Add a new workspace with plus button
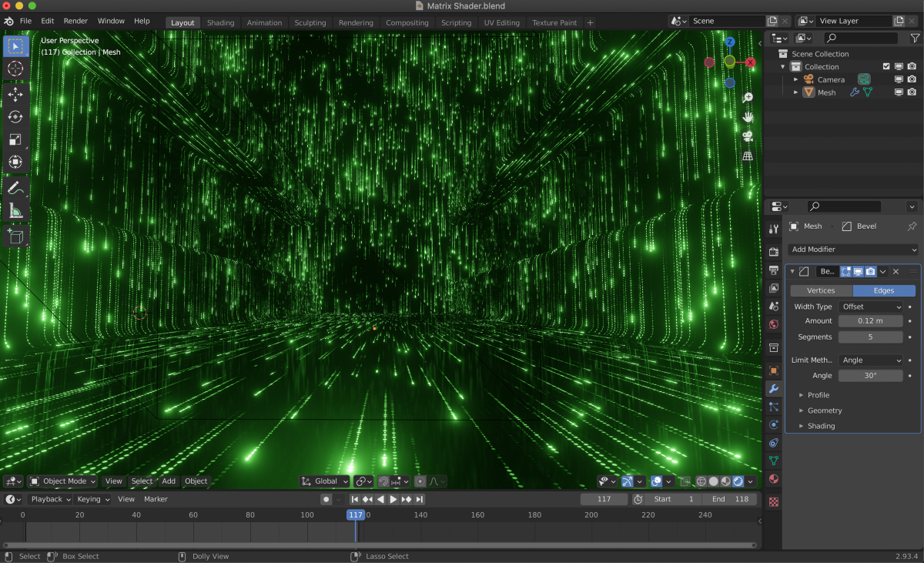This screenshot has width=924, height=563. [x=591, y=23]
